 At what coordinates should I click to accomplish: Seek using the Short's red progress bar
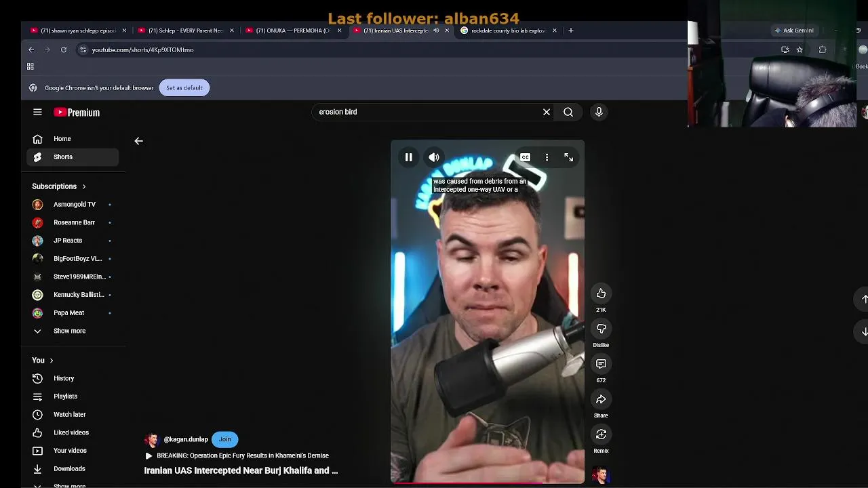[x=487, y=483]
